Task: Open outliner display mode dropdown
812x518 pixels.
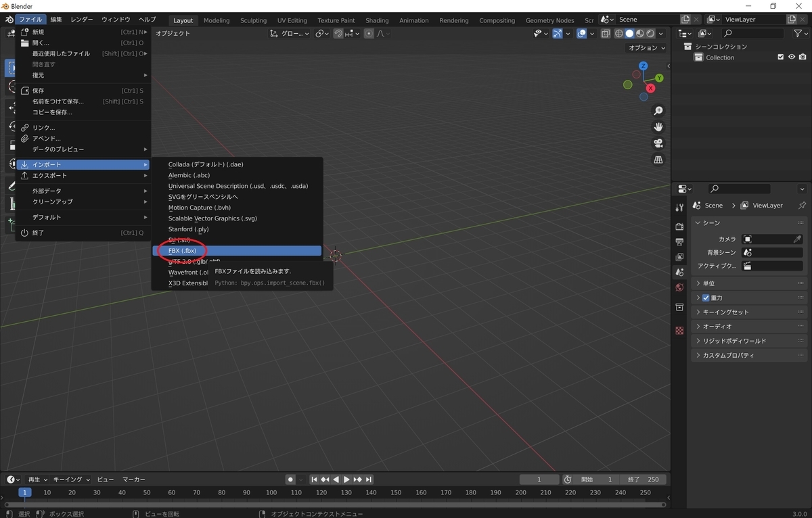Action: point(705,33)
